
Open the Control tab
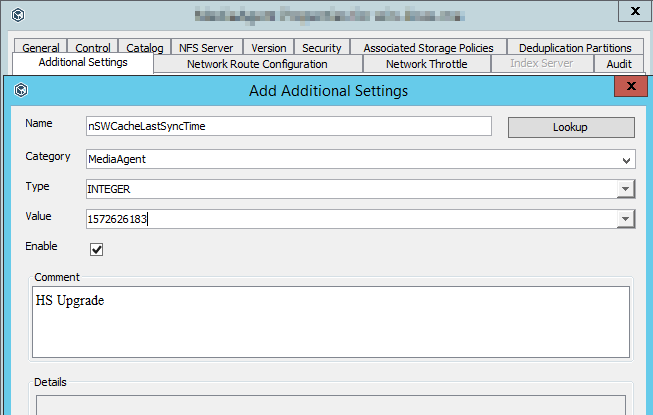[93, 47]
